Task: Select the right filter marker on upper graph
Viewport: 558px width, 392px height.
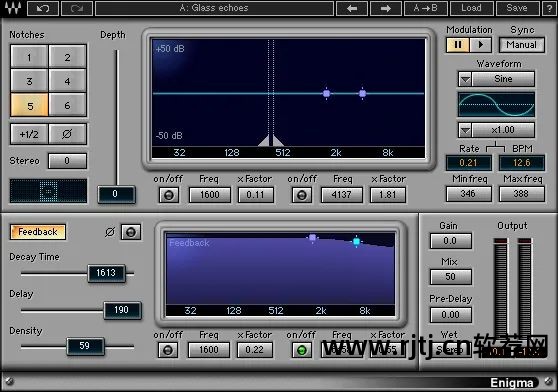Action: 362,94
